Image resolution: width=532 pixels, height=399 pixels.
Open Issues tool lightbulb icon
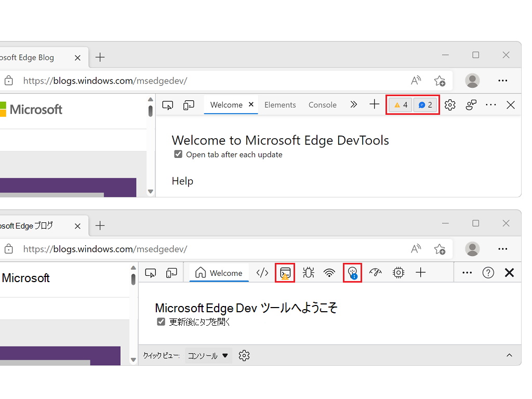[x=353, y=273]
